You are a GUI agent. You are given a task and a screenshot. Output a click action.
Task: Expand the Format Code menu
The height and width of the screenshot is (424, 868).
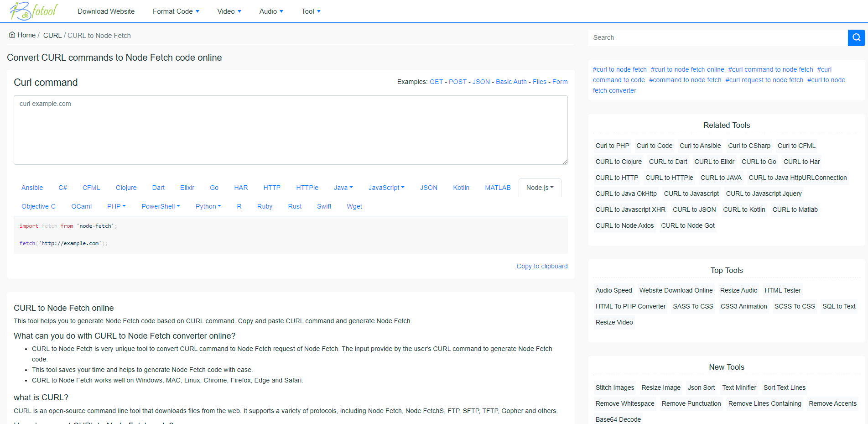click(x=176, y=11)
